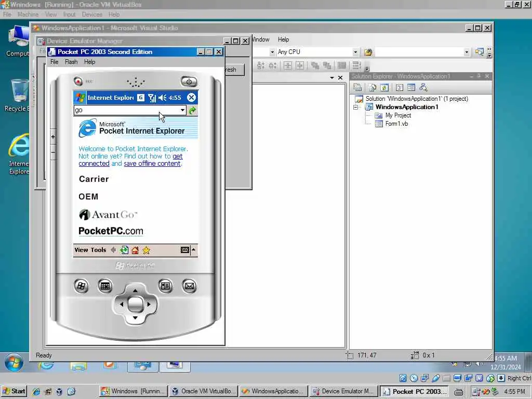Select the Solution 'WindowsApplication1' tree row
532x399 pixels.
click(x=417, y=99)
